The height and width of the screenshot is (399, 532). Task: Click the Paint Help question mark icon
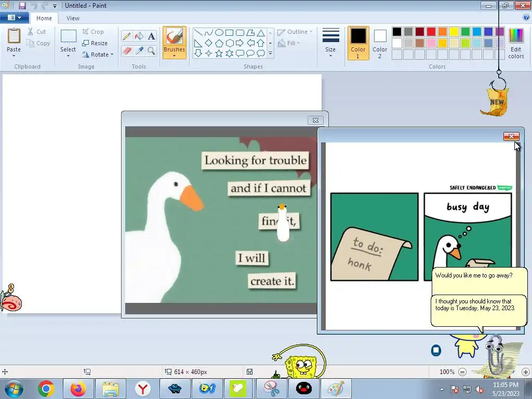tap(526, 18)
